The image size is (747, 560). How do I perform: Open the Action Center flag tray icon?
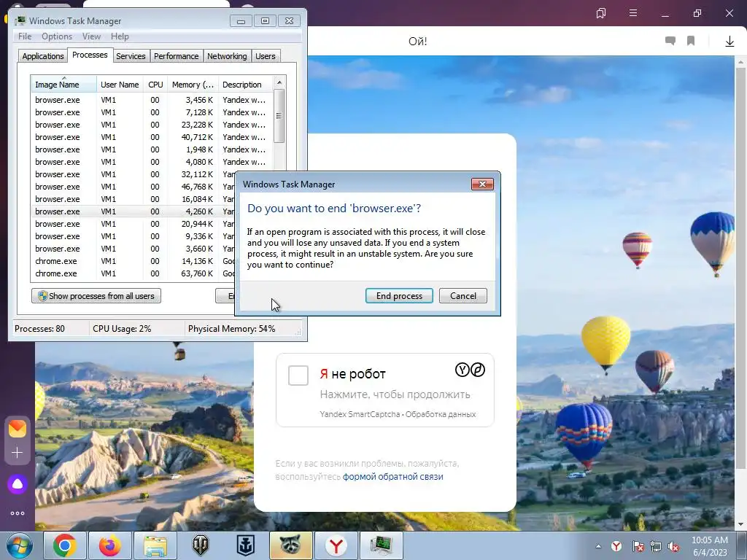pos(638,546)
